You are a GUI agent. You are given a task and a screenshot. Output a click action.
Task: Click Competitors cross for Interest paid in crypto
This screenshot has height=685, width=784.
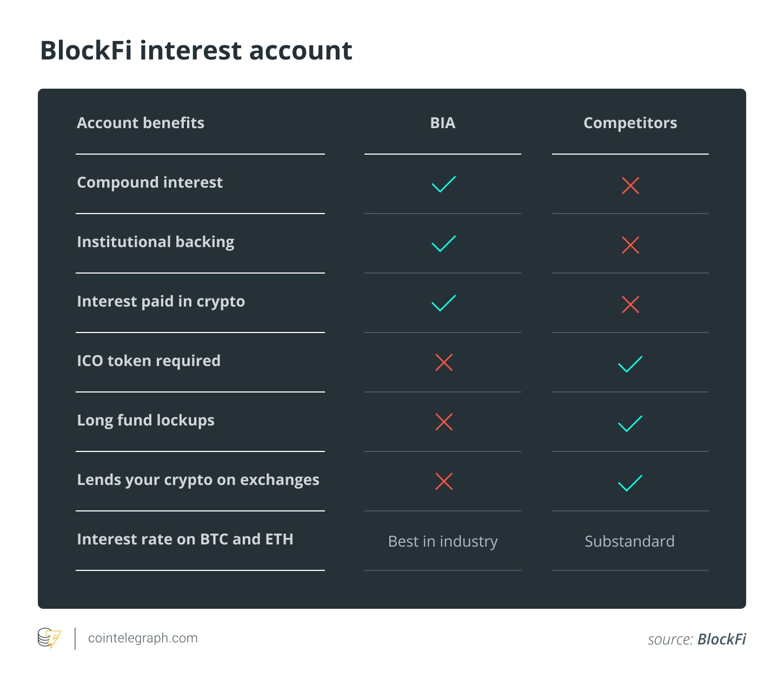tap(630, 304)
